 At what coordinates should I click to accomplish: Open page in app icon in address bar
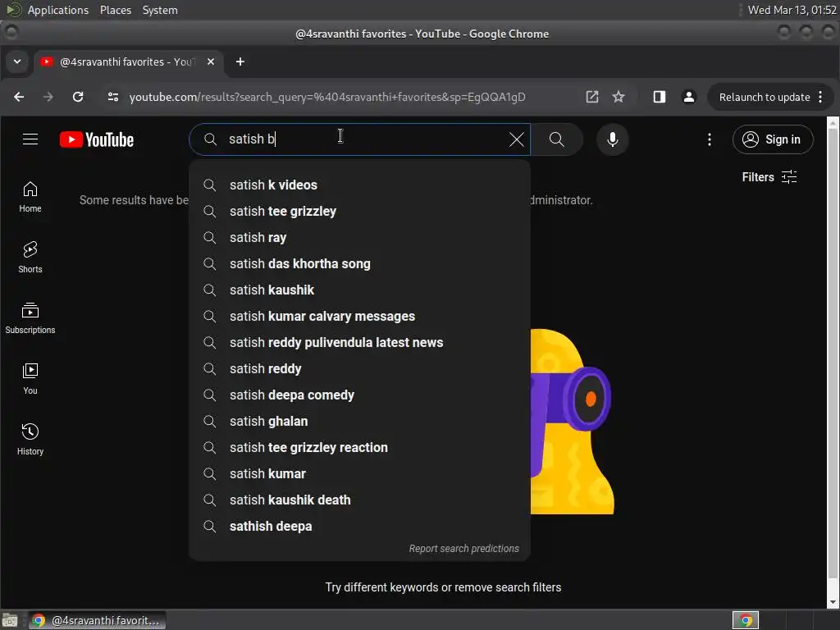[592, 97]
